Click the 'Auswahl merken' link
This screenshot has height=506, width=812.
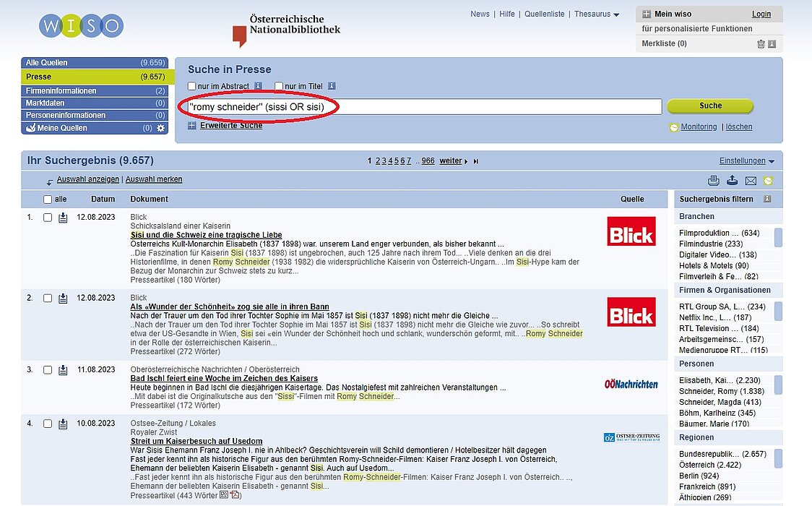click(154, 179)
